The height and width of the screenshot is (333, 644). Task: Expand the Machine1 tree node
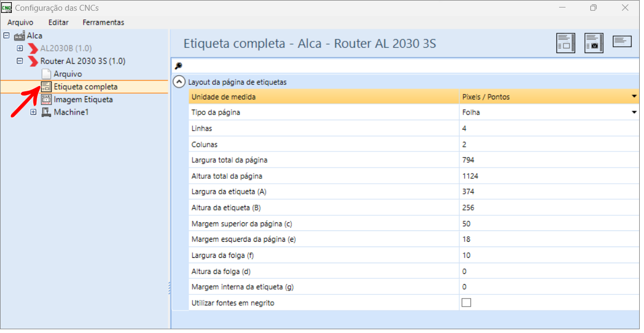coord(33,112)
